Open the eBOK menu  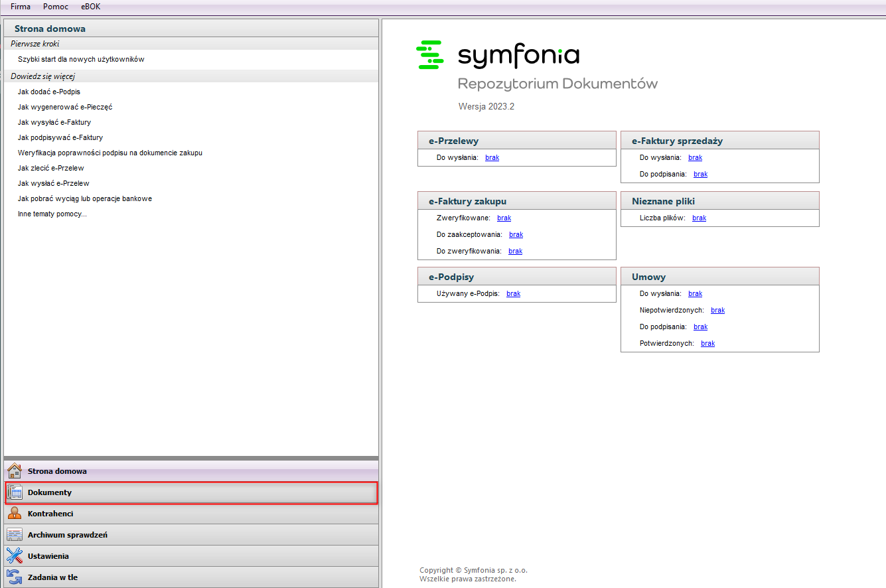click(90, 7)
